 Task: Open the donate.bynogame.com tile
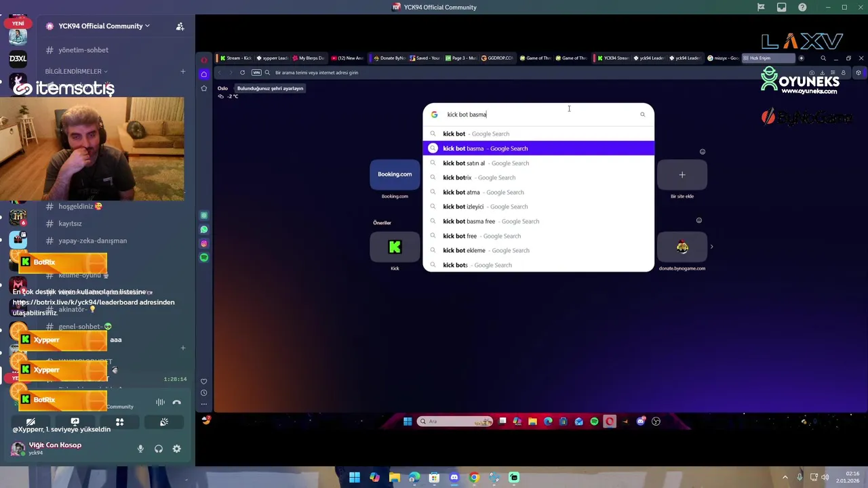(x=682, y=247)
